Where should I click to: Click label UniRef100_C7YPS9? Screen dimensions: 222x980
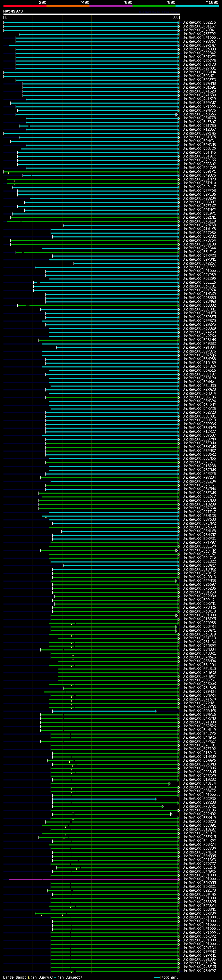(199, 275)
